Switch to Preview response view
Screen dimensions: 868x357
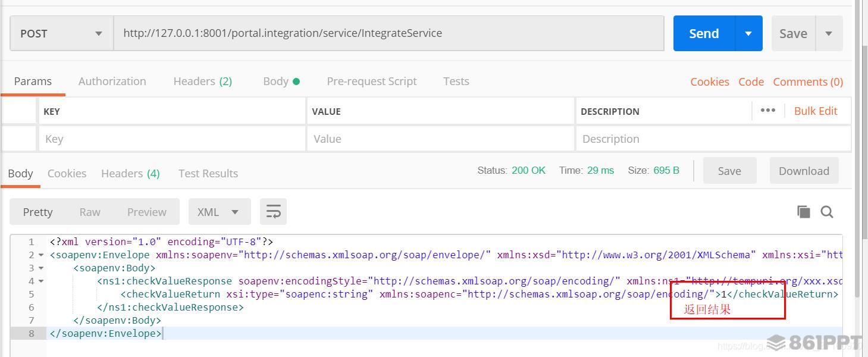[147, 212]
